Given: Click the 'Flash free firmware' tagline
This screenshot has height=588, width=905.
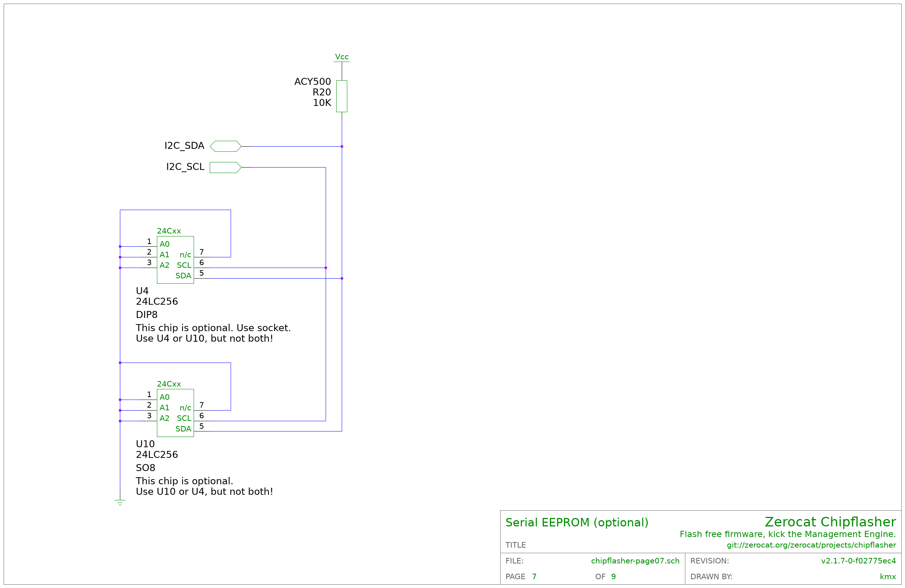Looking at the screenshot, I should point(788,534).
